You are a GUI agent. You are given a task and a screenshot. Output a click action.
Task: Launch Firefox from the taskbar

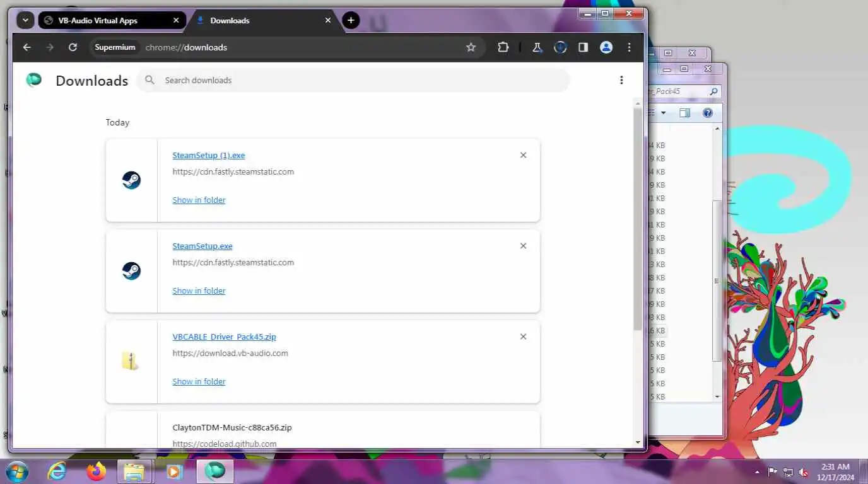point(97,471)
